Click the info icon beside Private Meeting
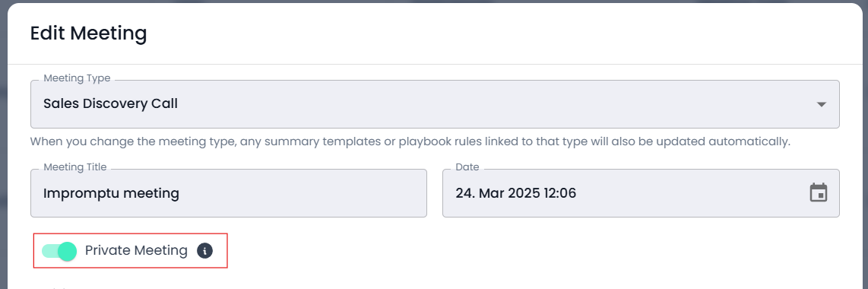The height and width of the screenshot is (289, 868). tap(204, 251)
